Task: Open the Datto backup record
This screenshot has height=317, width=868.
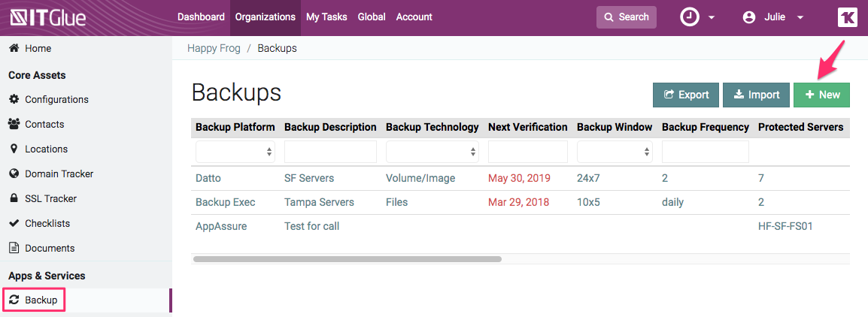Action: click(x=208, y=178)
